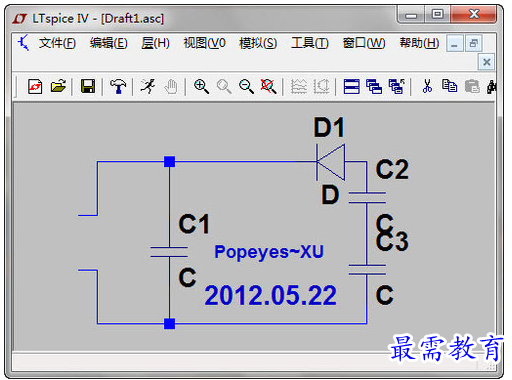Maximize the LTspice IV main window
This screenshot has width=512, height=380.
click(x=437, y=15)
